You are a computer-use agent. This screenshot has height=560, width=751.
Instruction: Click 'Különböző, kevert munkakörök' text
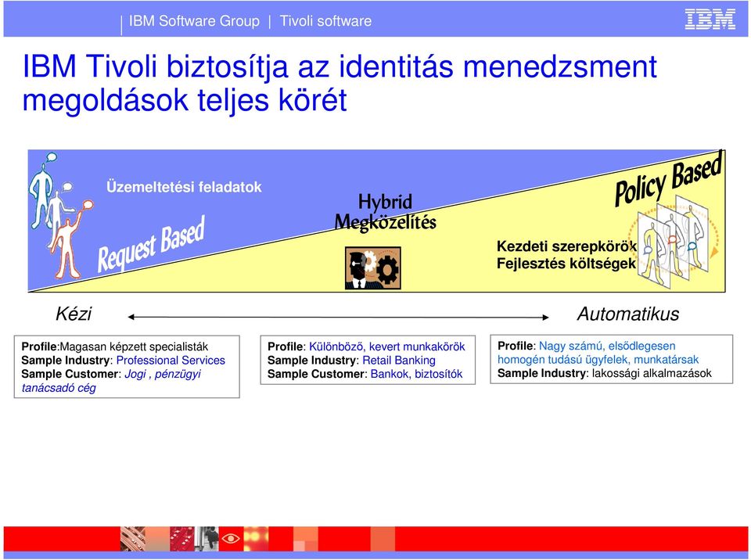click(387, 346)
